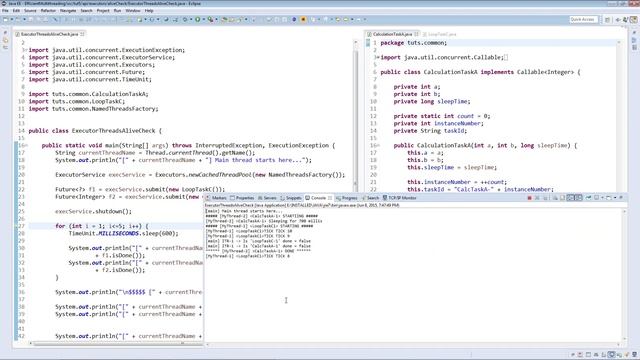Open the Debug dropdown arrow

tap(191, 19)
